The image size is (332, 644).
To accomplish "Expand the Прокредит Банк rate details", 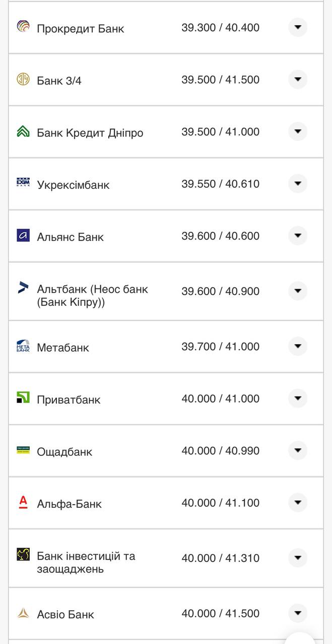I will click(x=298, y=27).
